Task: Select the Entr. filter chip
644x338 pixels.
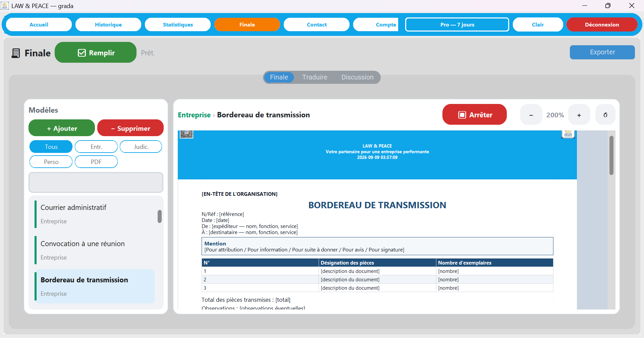Action: [x=96, y=147]
